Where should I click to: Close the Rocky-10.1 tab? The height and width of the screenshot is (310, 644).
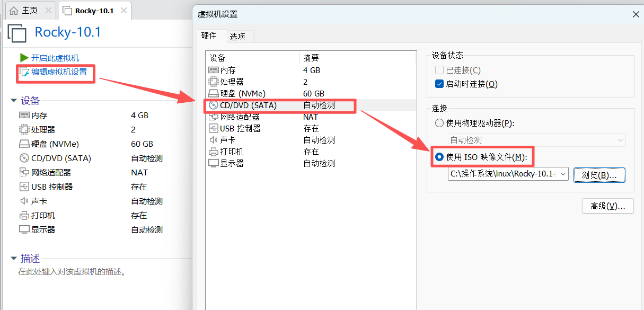click(x=123, y=11)
